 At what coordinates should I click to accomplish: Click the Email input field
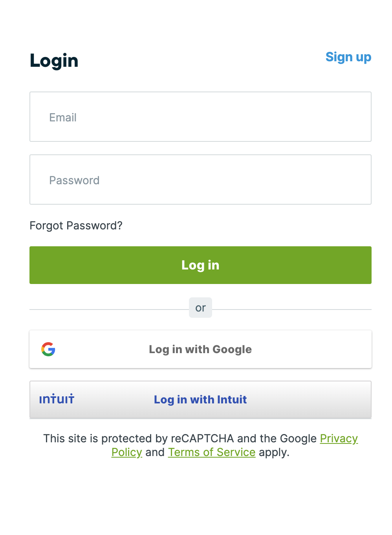[x=200, y=117]
